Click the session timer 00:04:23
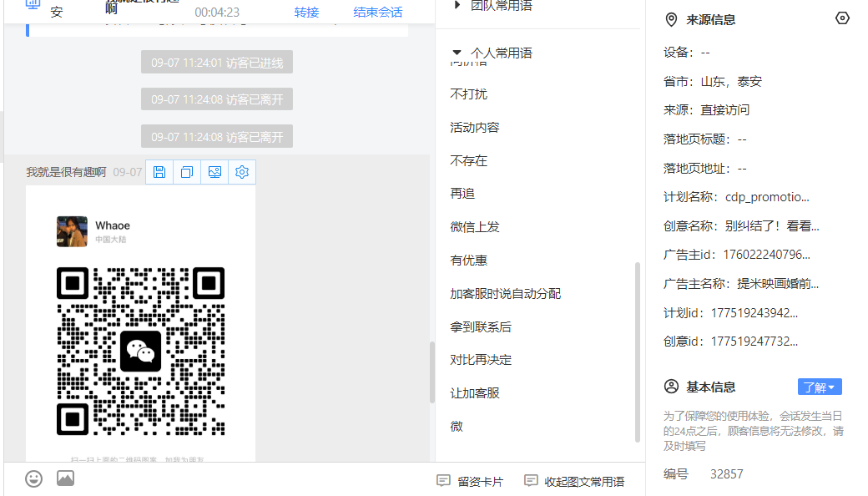This screenshot has height=496, width=868. coord(217,13)
